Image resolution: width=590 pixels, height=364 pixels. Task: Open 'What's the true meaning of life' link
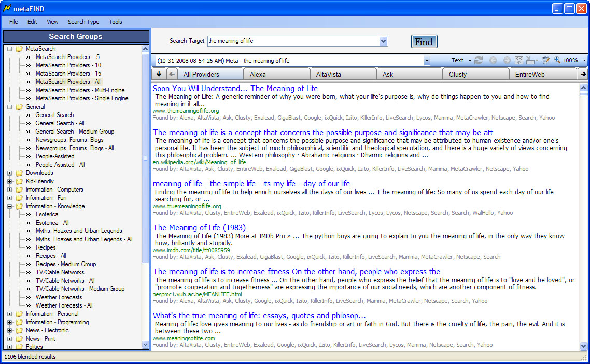259,315
